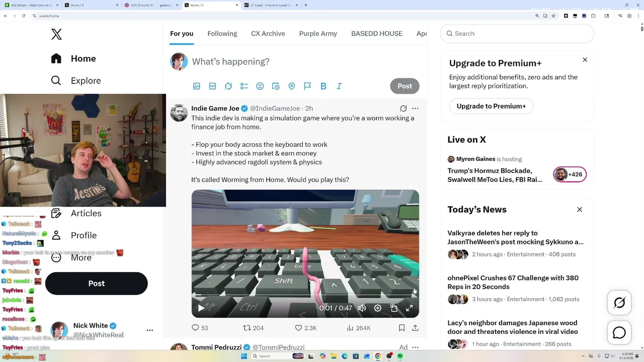Add a GIF to the post

[212, 86]
